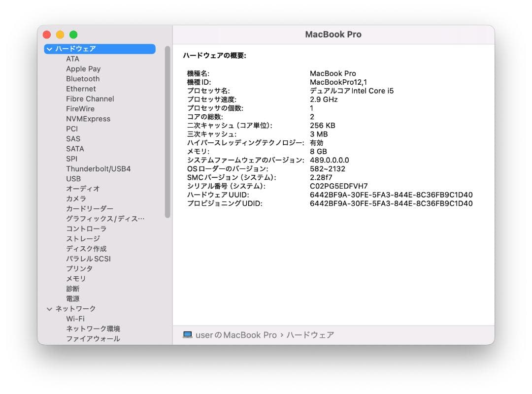532x394 pixels.
Task: Click the 3 MB cache value
Action: pyautogui.click(x=319, y=134)
